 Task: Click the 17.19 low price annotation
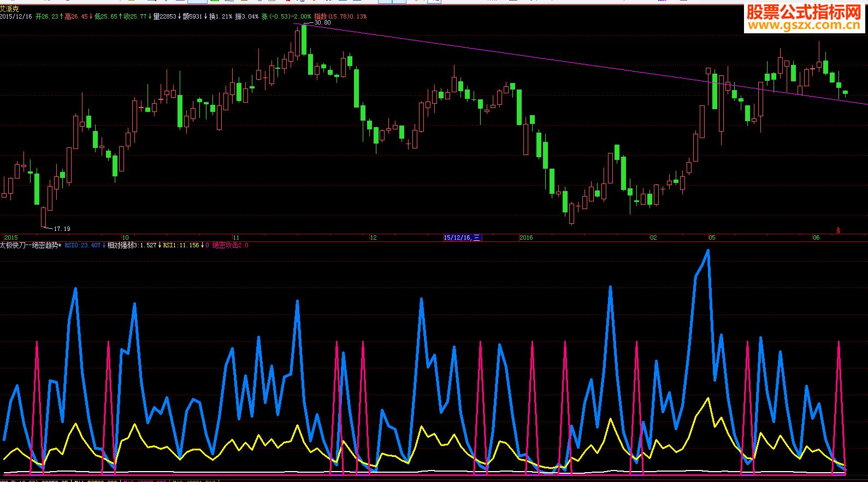tap(62, 229)
